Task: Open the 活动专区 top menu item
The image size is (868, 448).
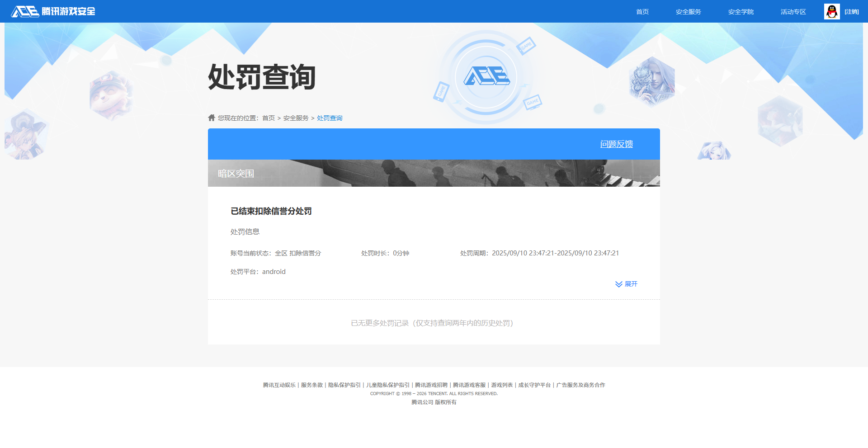Action: (x=793, y=12)
